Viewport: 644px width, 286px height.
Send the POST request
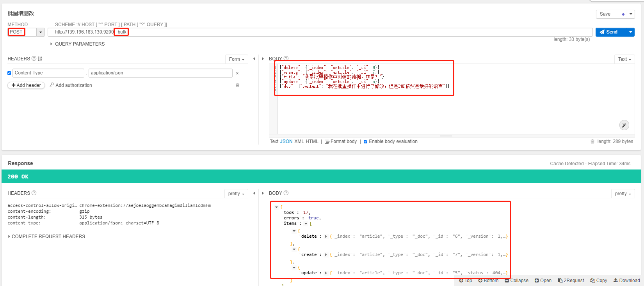(611, 32)
